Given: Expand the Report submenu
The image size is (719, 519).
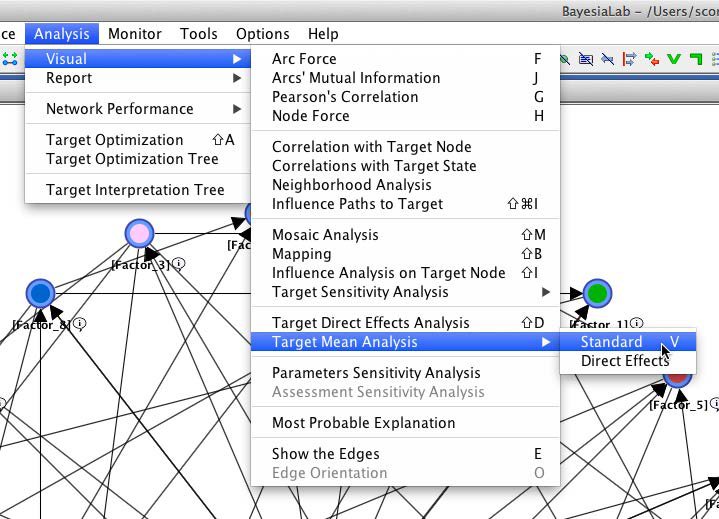Looking at the screenshot, I should (138, 78).
